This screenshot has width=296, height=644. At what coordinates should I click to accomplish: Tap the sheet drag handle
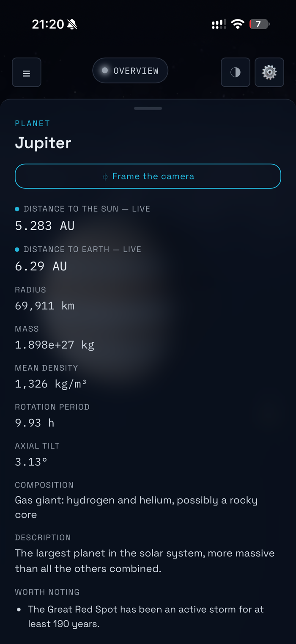[x=148, y=108]
